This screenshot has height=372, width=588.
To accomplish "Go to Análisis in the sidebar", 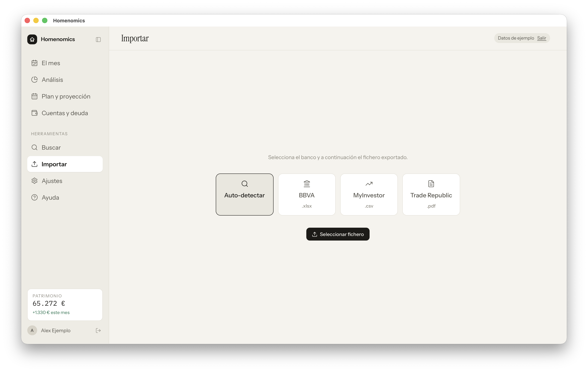I will 65,80.
